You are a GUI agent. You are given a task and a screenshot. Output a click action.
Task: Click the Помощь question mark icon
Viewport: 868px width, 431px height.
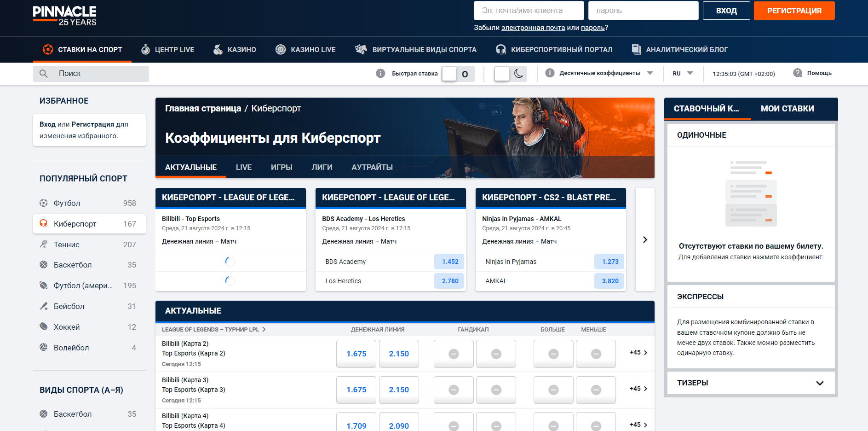[x=798, y=73]
